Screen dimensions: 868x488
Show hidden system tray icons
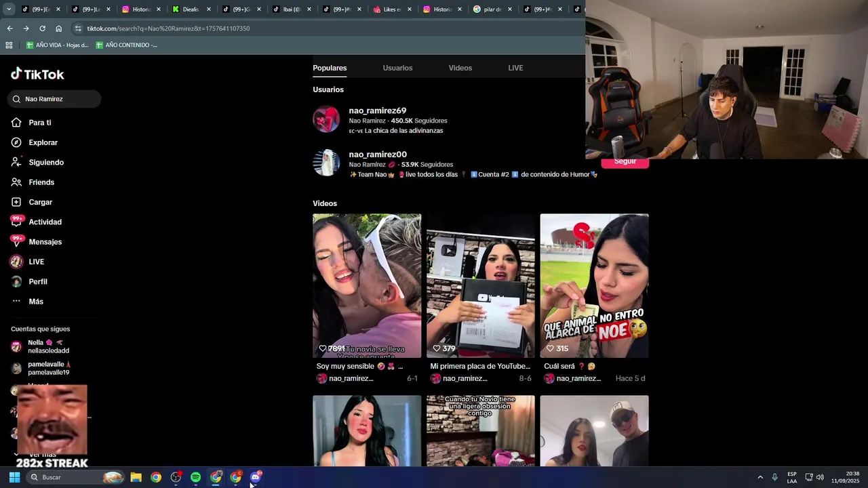760,477
